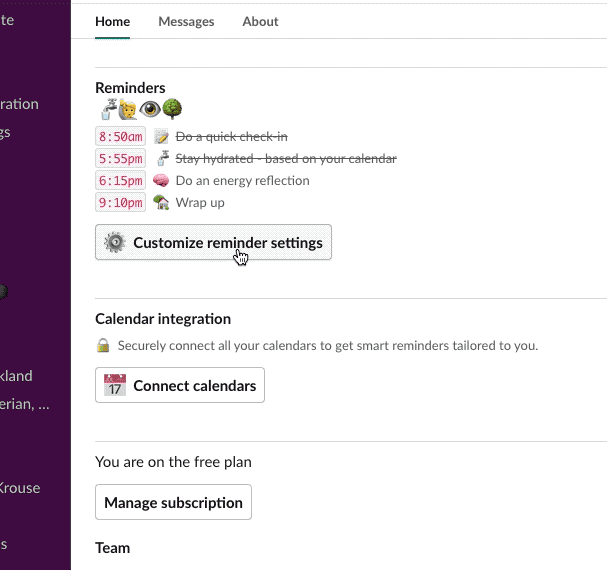The width and height of the screenshot is (607, 570).
Task: Select the Home tab
Action: pos(113,22)
